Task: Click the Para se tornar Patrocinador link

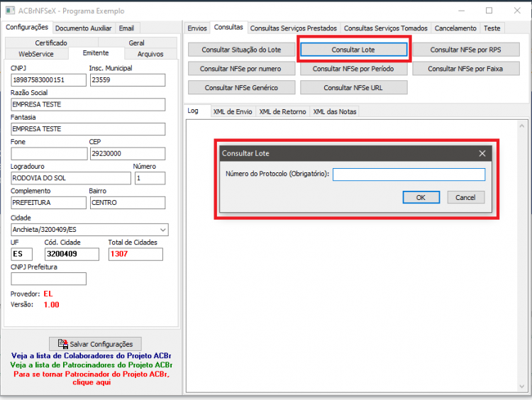Action: coord(92,378)
